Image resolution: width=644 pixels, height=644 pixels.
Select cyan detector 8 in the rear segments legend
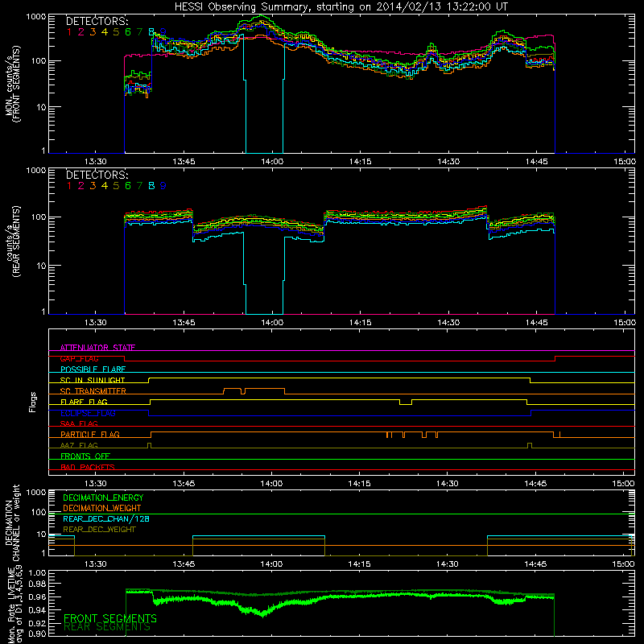click(151, 186)
